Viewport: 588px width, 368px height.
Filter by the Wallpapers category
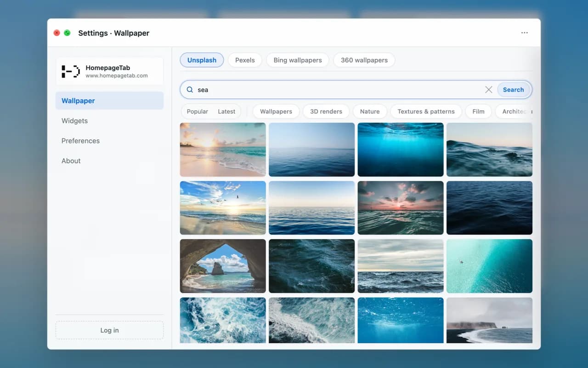point(276,111)
